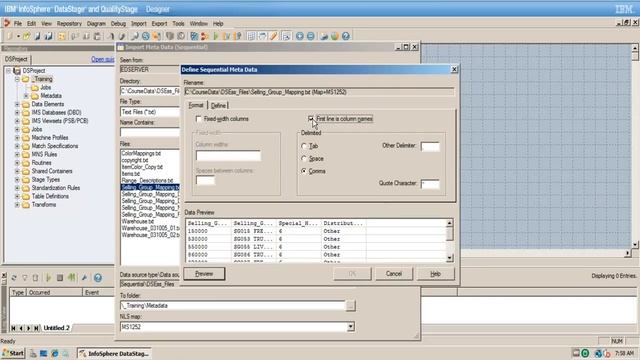This screenshot has height=360, width=640.
Task: Click the Other Delimiter input field
Action: click(430, 146)
